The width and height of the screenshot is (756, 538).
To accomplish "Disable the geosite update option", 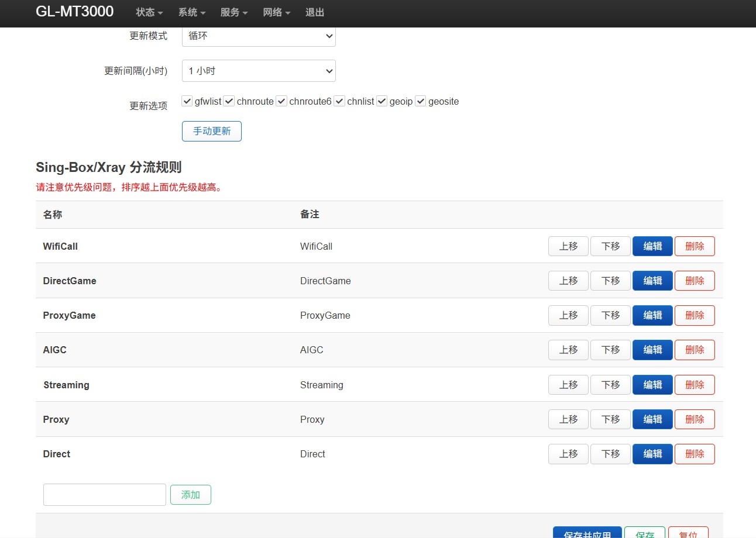I will tap(420, 101).
